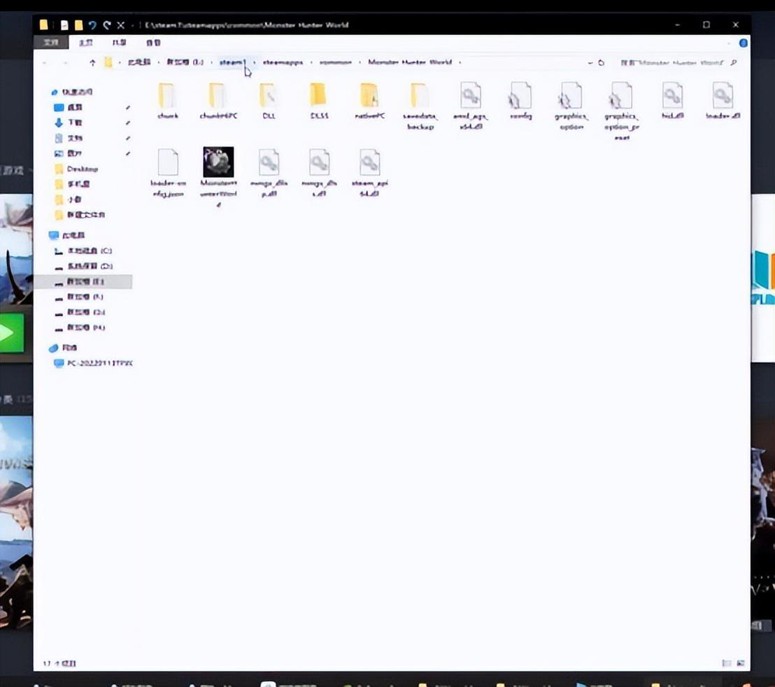Viewport: 775px width, 687px height.
Task: Switch to large icons view in status bar
Action: (x=738, y=663)
